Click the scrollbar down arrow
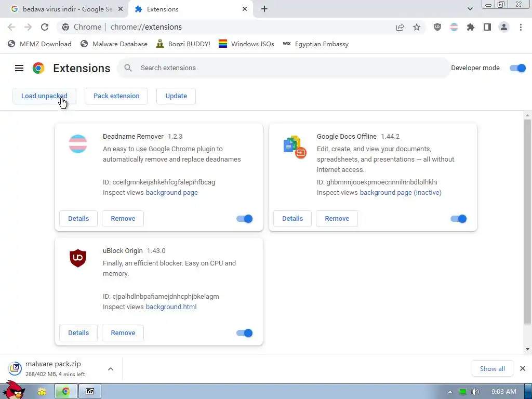Viewport: 532px width, 399px height. coord(527,349)
